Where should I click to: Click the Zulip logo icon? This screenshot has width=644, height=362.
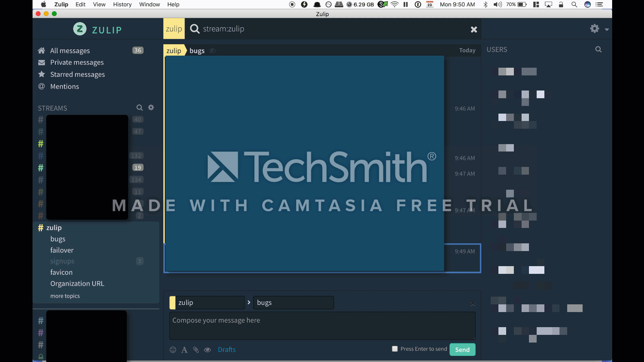pos(80,29)
